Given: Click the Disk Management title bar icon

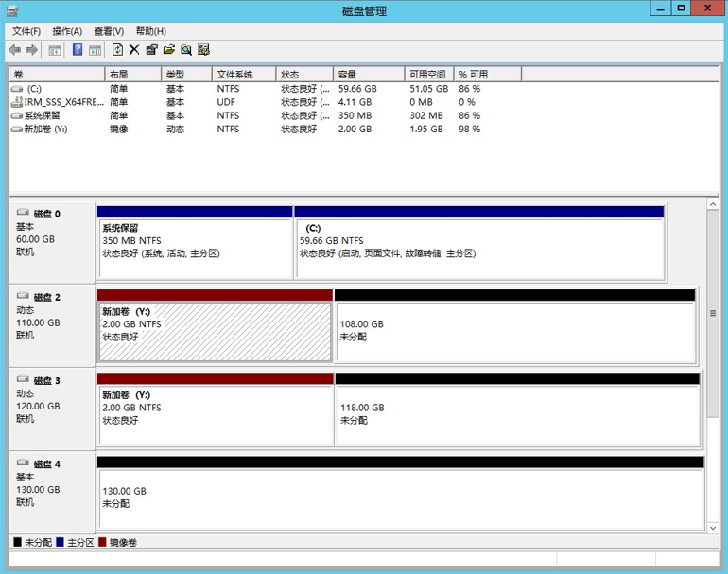Looking at the screenshot, I should (x=12, y=10).
